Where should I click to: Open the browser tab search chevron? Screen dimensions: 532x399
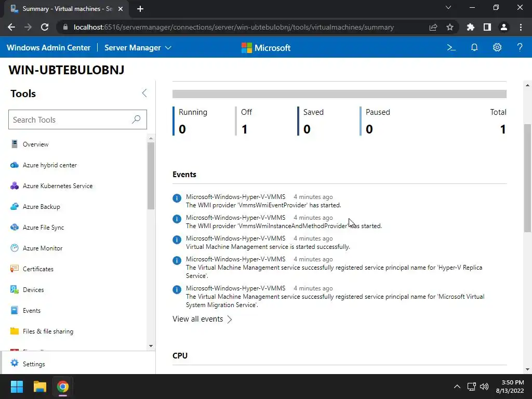(448, 7)
